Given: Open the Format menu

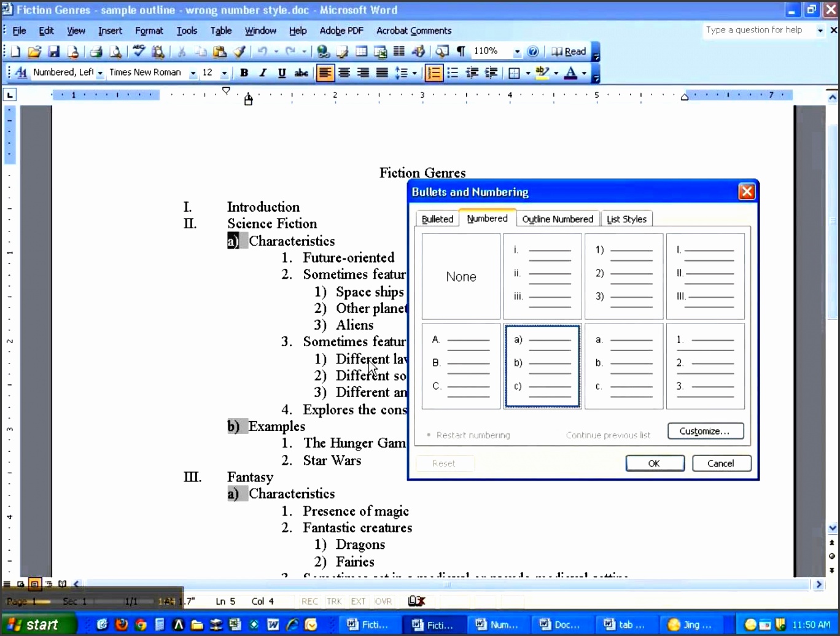Looking at the screenshot, I should point(149,31).
